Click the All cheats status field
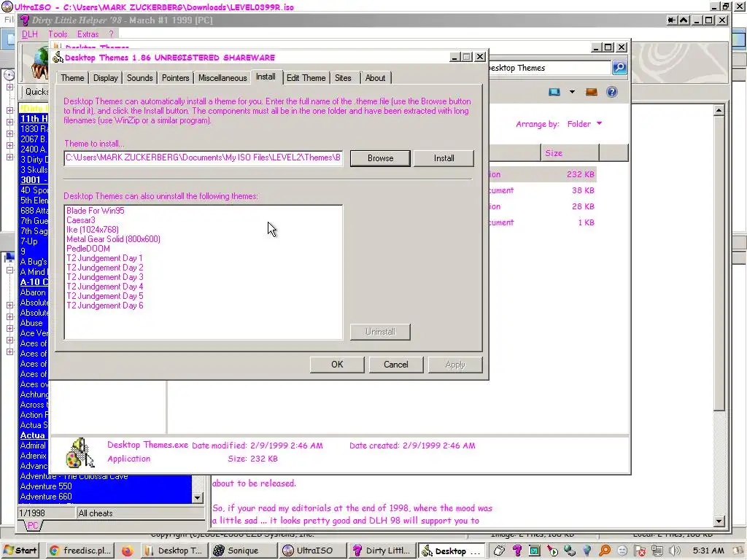Image resolution: width=747 pixels, height=560 pixels. (141, 513)
